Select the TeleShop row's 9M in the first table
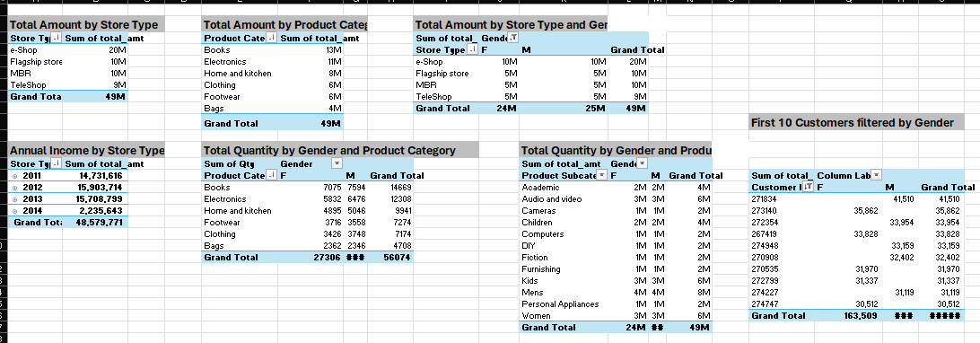Screen dimensions: 980x343 (x=94, y=85)
